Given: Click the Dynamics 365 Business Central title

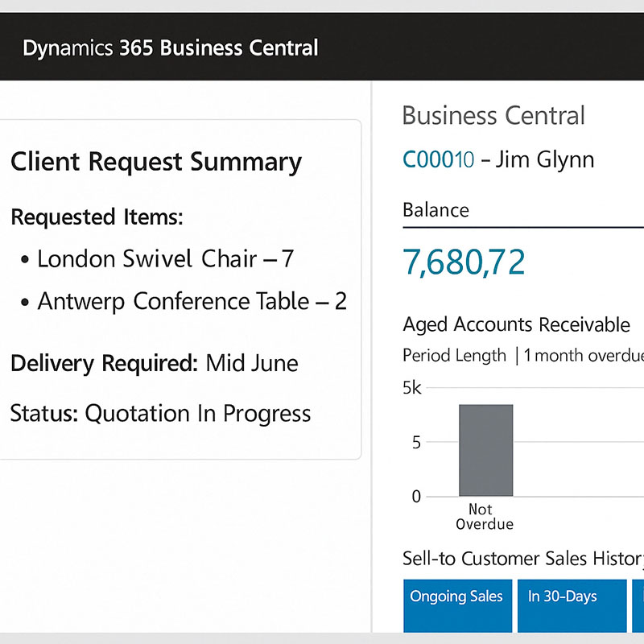Looking at the screenshot, I should 170,48.
